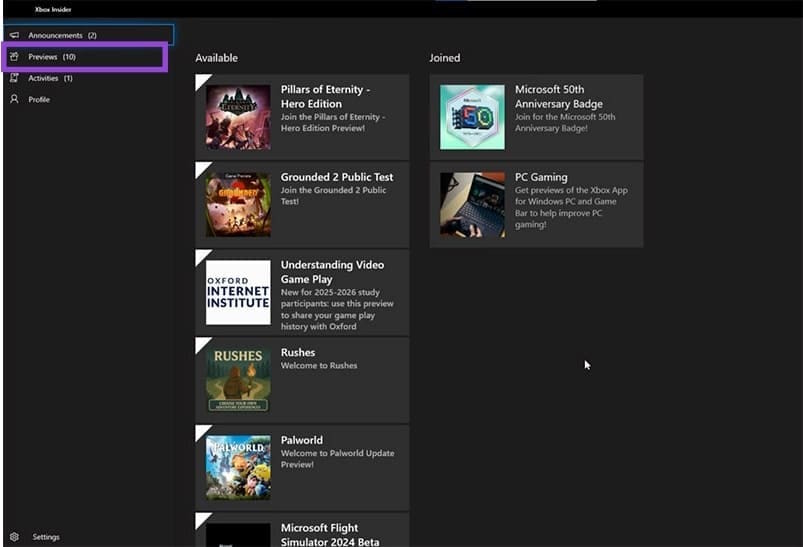Image resolution: width=803 pixels, height=547 pixels.
Task: Click 'Get previews of the Xbox App' description
Action: (x=571, y=207)
